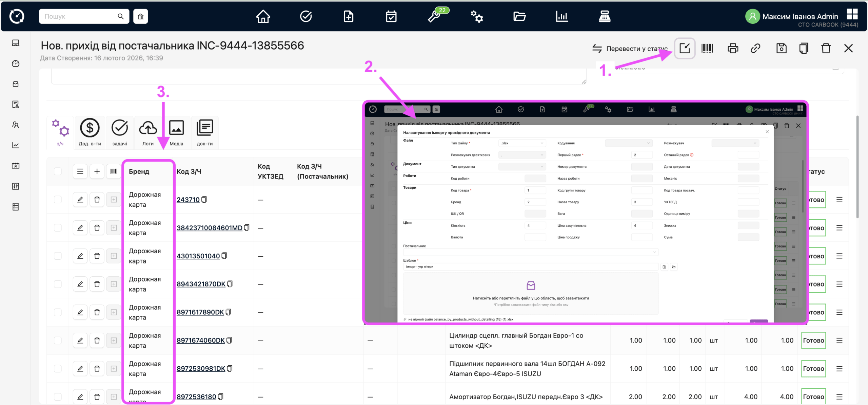The height and width of the screenshot is (405, 868).
Task: Switch to the Медіа tab
Action: pos(176,133)
